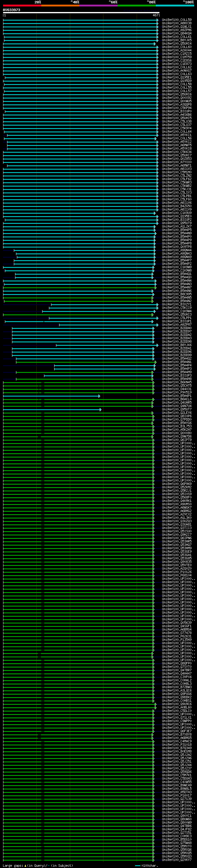Image resolution: width=197 pixels, height=868 pixels.
Task: Select hit label UniRef100_B3IUP0
Action: tap(177, 111)
